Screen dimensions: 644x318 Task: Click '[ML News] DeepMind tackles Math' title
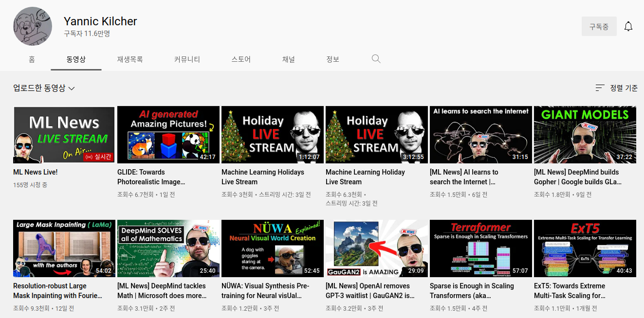click(162, 291)
